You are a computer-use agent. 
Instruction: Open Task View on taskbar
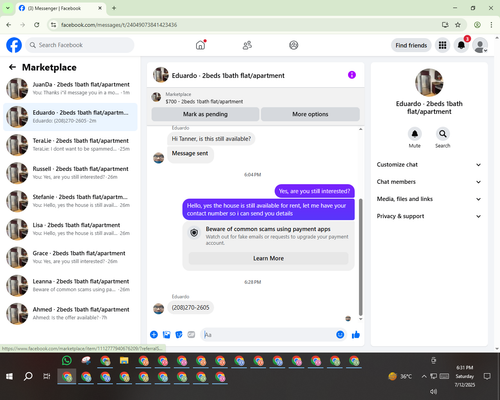pos(47,377)
